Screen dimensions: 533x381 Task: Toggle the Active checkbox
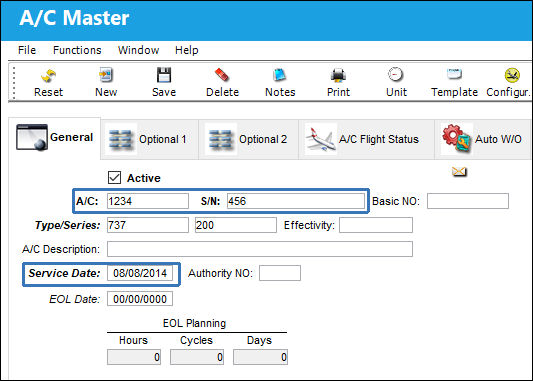click(114, 178)
